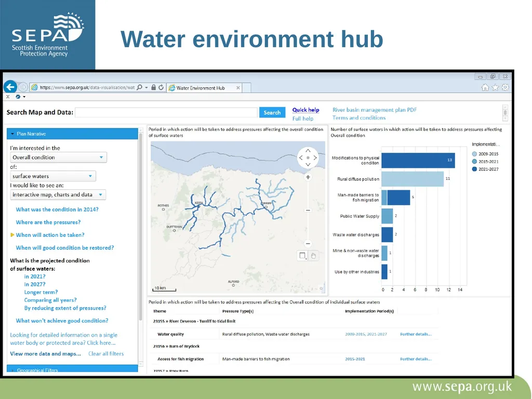Expand the Geographical Filters panel

[x=72, y=369]
